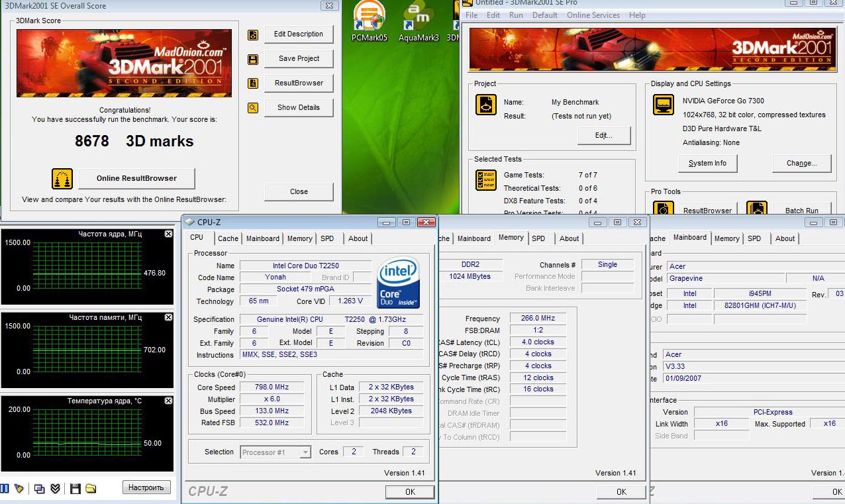Select the CPU tab in front CPU-Z
Viewport: 845px width, 504px height.
click(197, 237)
